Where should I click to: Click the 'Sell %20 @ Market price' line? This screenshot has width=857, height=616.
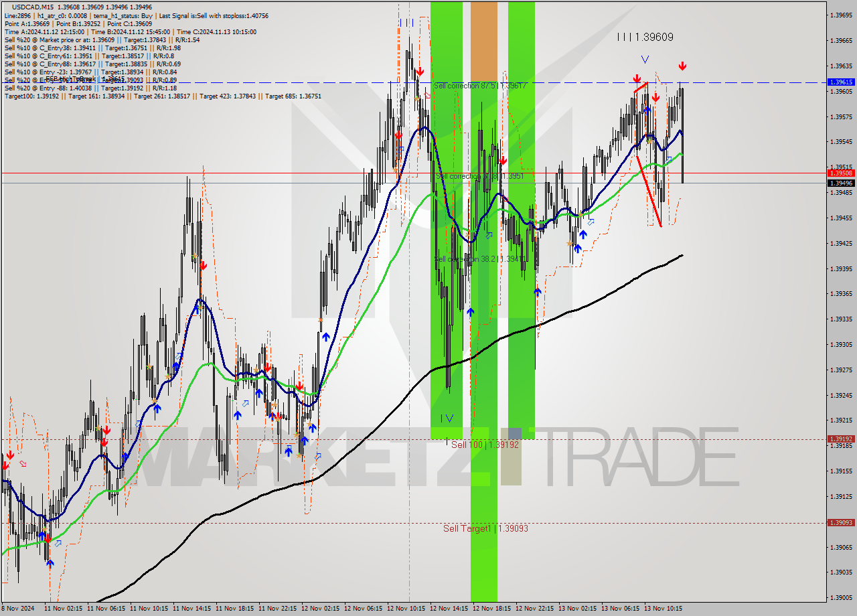pyautogui.click(x=102, y=40)
